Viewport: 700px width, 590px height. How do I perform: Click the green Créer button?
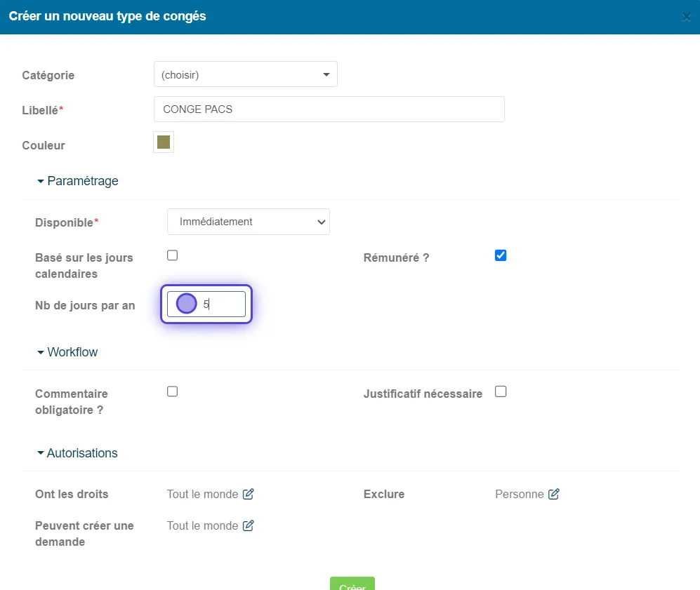click(352, 584)
